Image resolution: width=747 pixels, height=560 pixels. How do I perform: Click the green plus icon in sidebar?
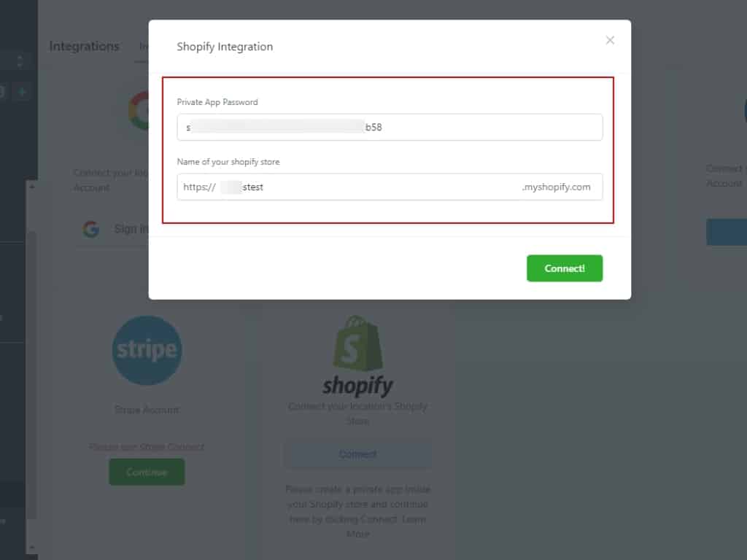[22, 92]
